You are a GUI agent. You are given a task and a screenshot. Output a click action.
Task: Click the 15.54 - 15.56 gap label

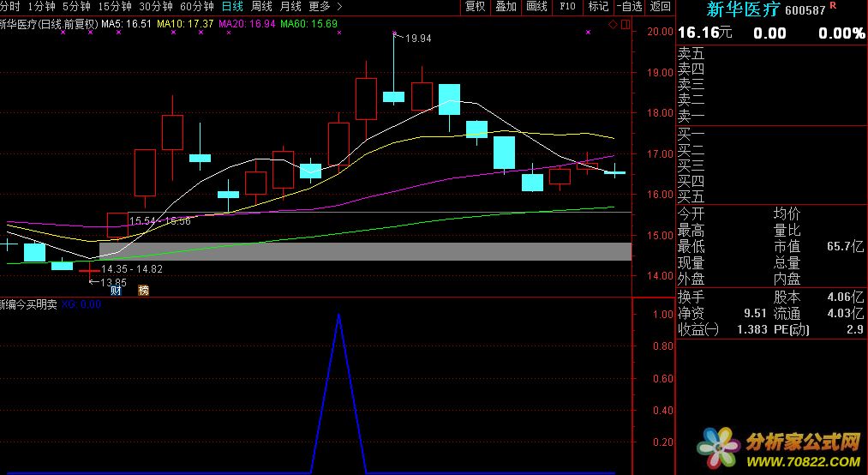pyautogui.click(x=160, y=221)
